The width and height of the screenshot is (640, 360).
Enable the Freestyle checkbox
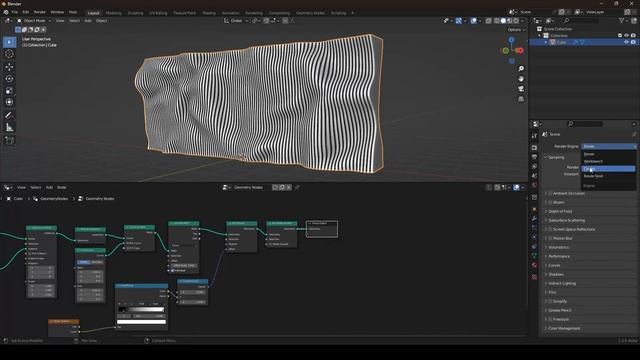coord(550,319)
